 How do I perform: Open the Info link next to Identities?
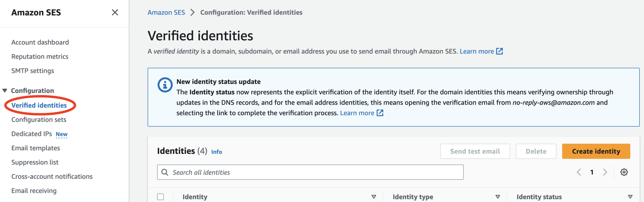(x=217, y=152)
